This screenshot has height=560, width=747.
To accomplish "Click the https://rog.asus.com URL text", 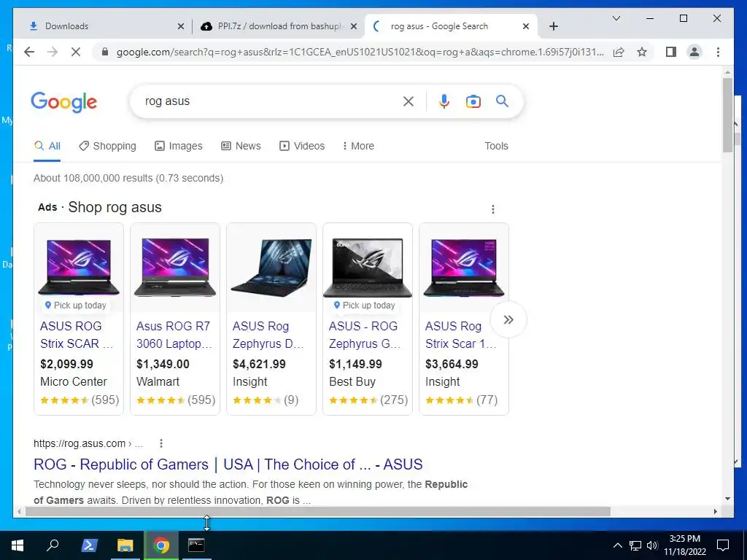I will pyautogui.click(x=80, y=443).
